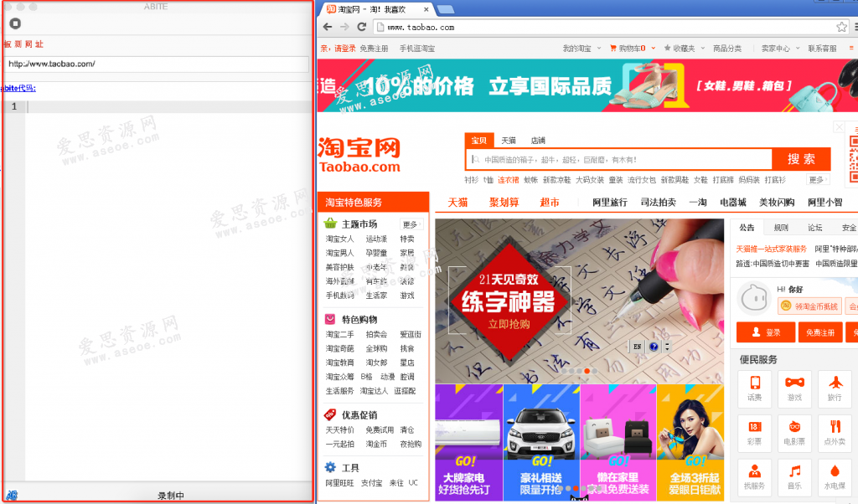
Task: Switch to the 天猫 search tab
Action: click(508, 140)
